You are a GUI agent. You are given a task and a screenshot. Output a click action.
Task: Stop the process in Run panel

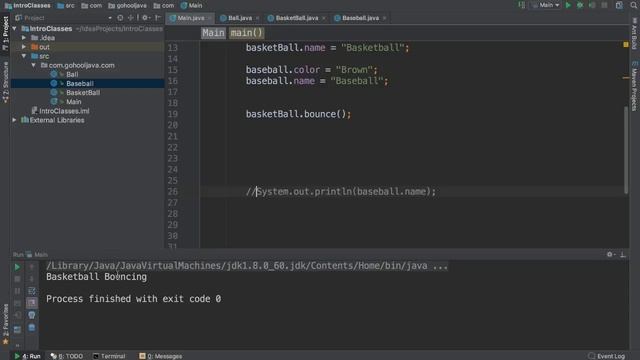tap(17, 279)
